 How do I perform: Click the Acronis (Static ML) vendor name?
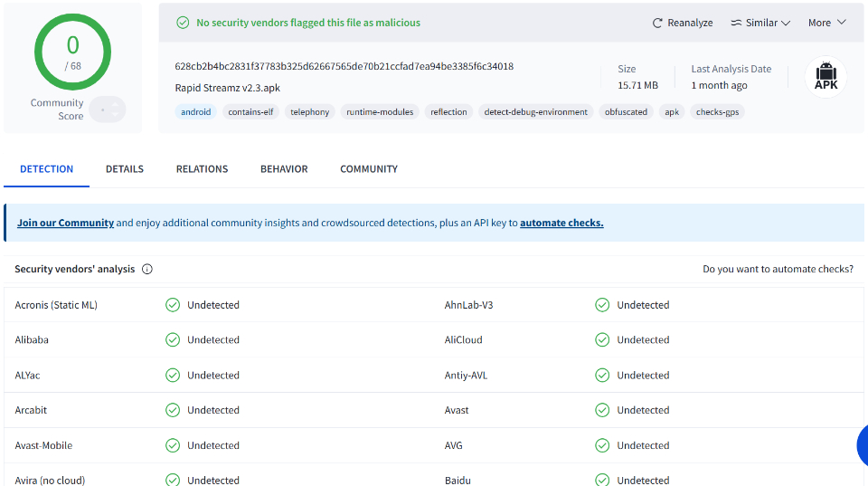[x=56, y=305]
